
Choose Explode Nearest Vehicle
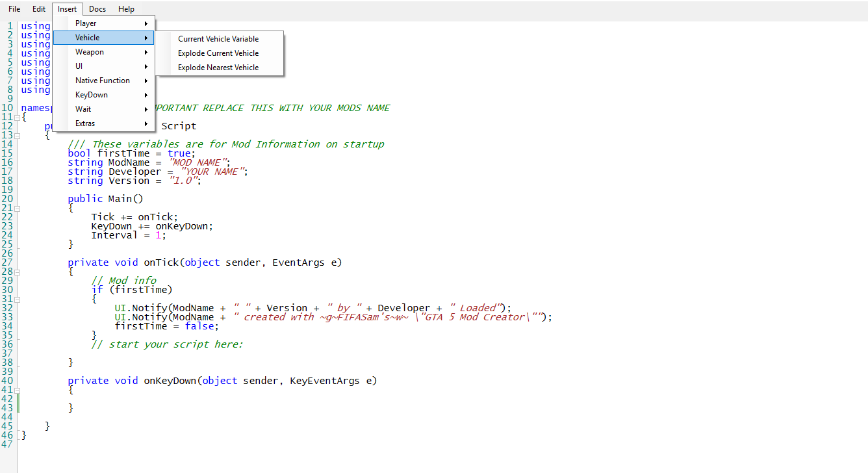click(x=218, y=68)
